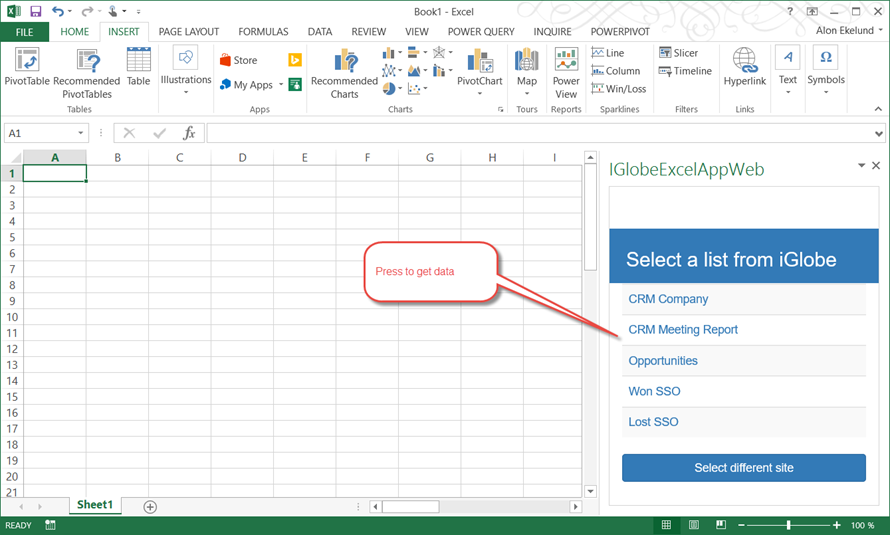Open the Text group dropdown

tap(788, 70)
